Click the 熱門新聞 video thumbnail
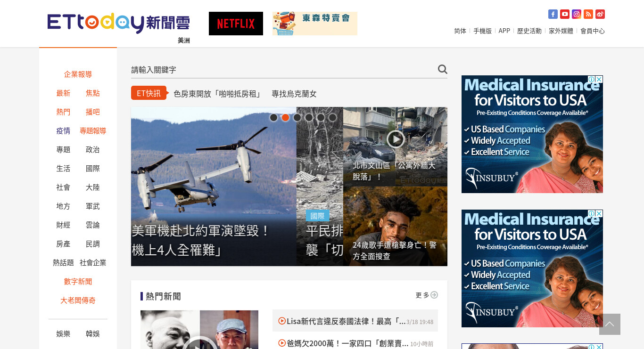 [x=199, y=330]
